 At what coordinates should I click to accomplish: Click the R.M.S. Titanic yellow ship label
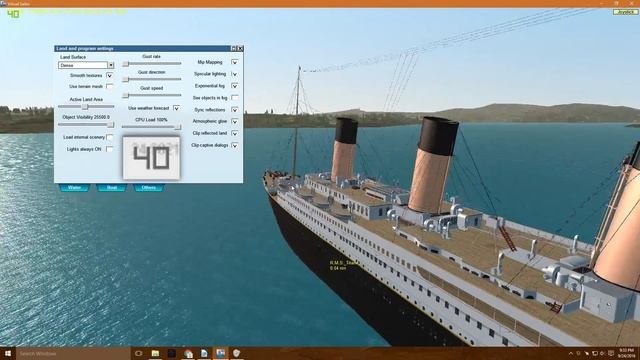[344, 265]
